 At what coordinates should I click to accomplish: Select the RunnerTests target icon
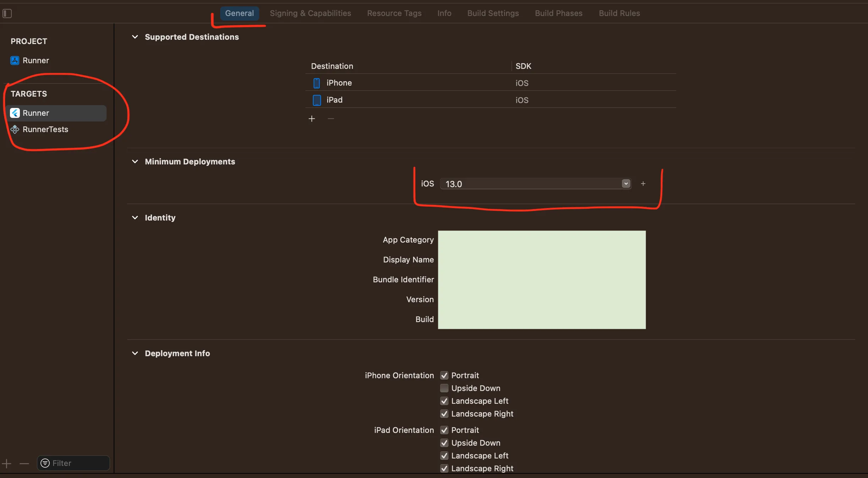pyautogui.click(x=15, y=129)
